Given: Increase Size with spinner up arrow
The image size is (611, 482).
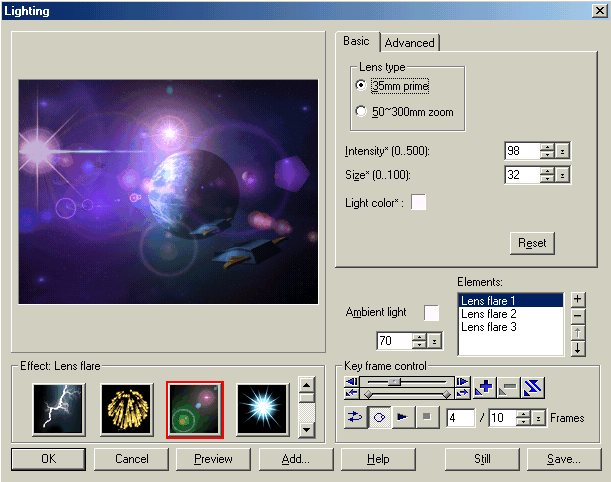Looking at the screenshot, I should [x=547, y=171].
